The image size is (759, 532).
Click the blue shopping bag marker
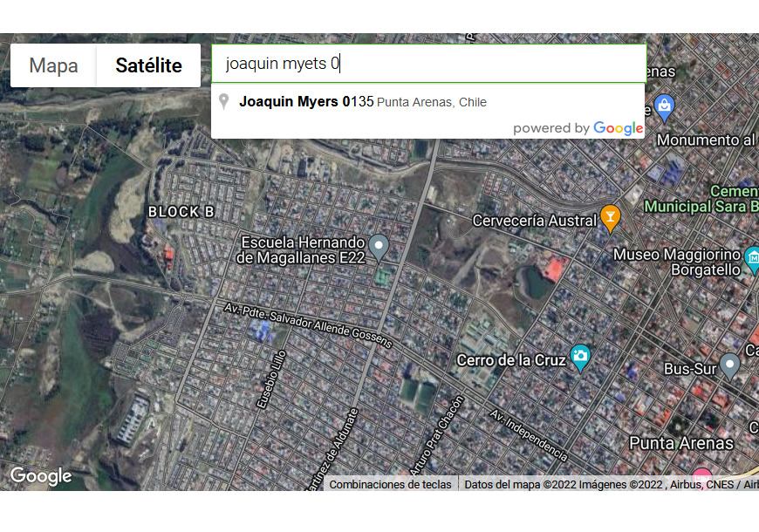click(664, 108)
